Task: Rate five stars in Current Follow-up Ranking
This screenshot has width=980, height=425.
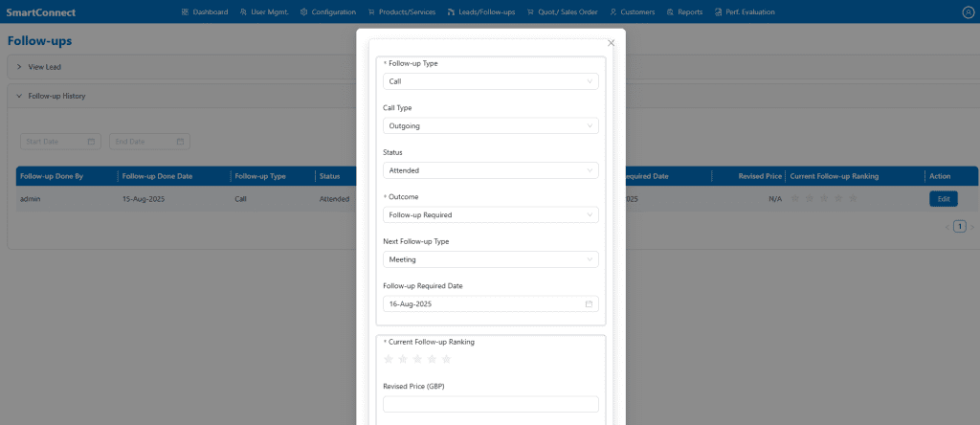Action: 446,359
